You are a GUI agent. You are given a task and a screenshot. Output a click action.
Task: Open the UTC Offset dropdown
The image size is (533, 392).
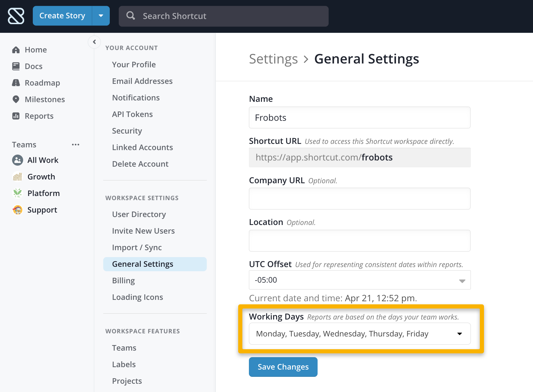(x=360, y=280)
